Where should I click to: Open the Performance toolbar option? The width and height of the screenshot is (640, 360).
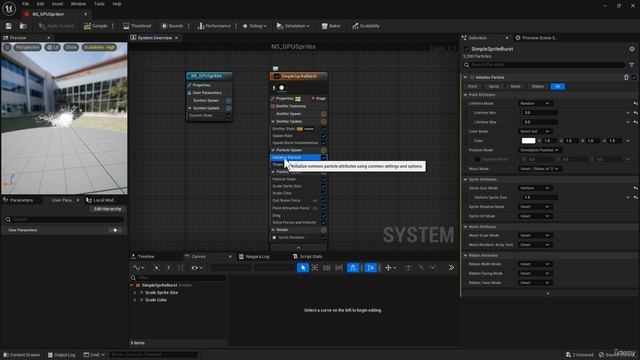[x=214, y=26]
